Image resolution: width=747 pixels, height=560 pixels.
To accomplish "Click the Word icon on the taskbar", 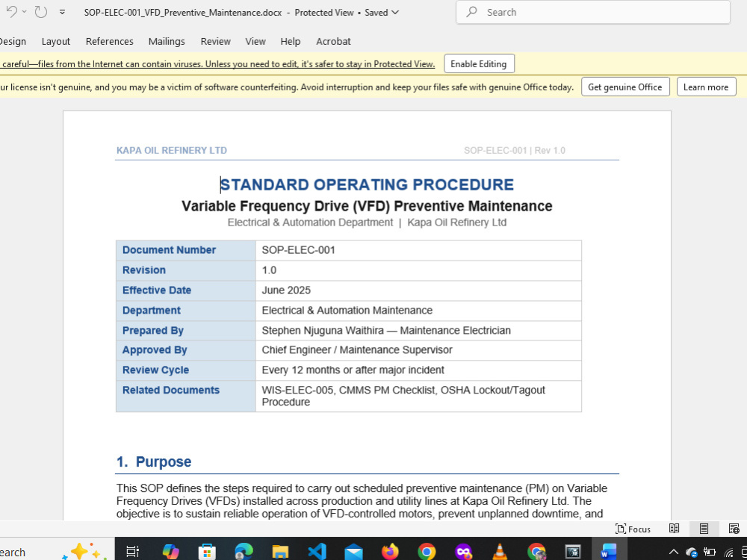I will tap(609, 552).
